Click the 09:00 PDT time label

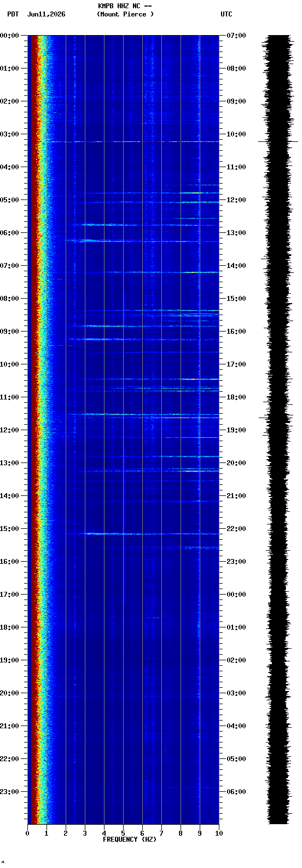coord(9,332)
